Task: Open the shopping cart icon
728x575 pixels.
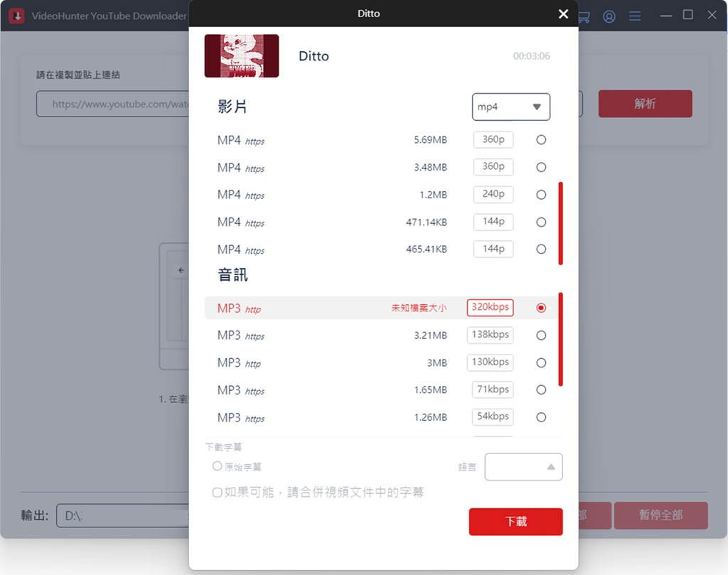Action: 584,16
